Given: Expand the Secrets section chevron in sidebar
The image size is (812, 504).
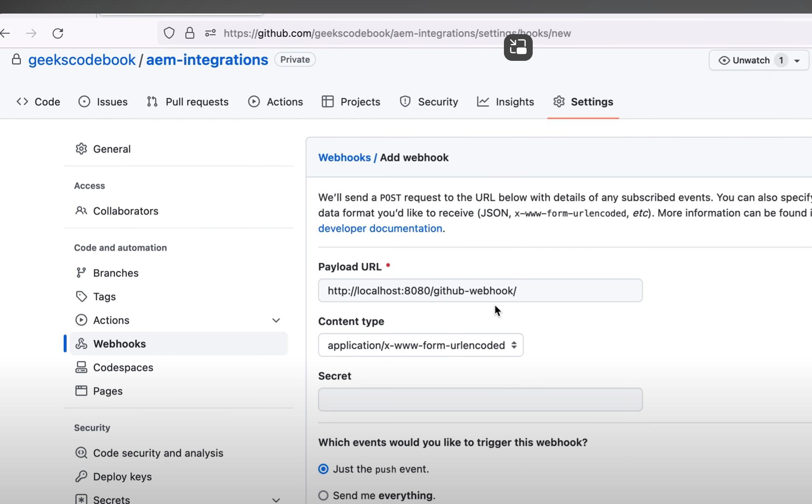Looking at the screenshot, I should pyautogui.click(x=276, y=500).
